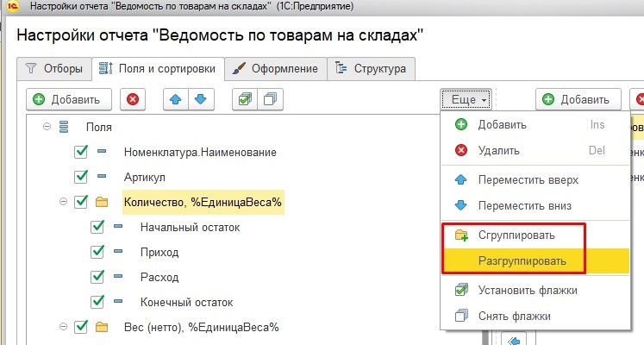Click the set all checkmarks toolbar icon

245,99
